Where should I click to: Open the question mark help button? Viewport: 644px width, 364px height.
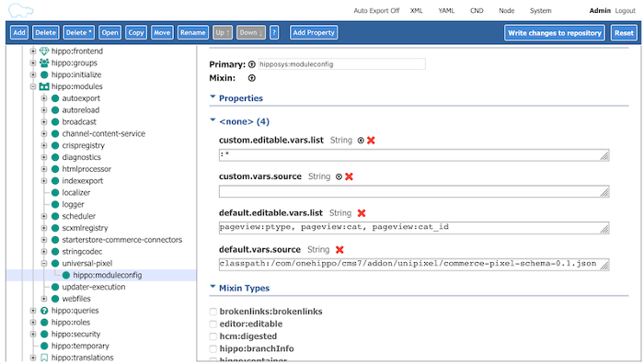pos(274,32)
